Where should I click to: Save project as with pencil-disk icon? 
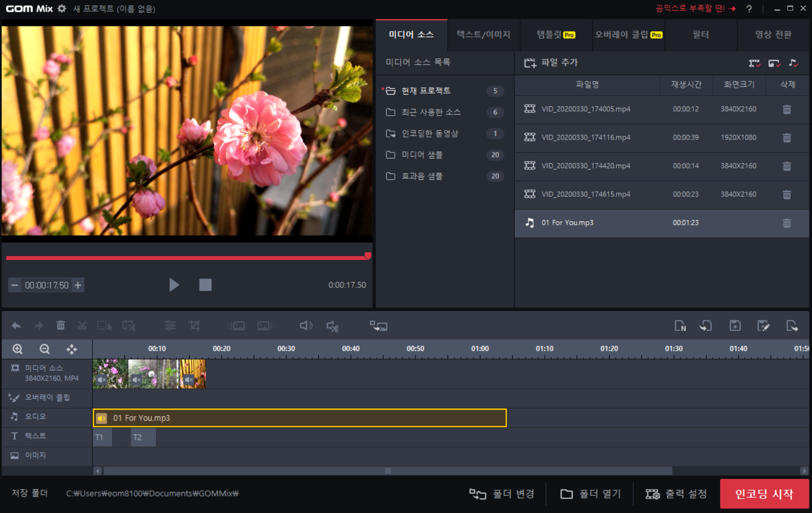pos(763,325)
